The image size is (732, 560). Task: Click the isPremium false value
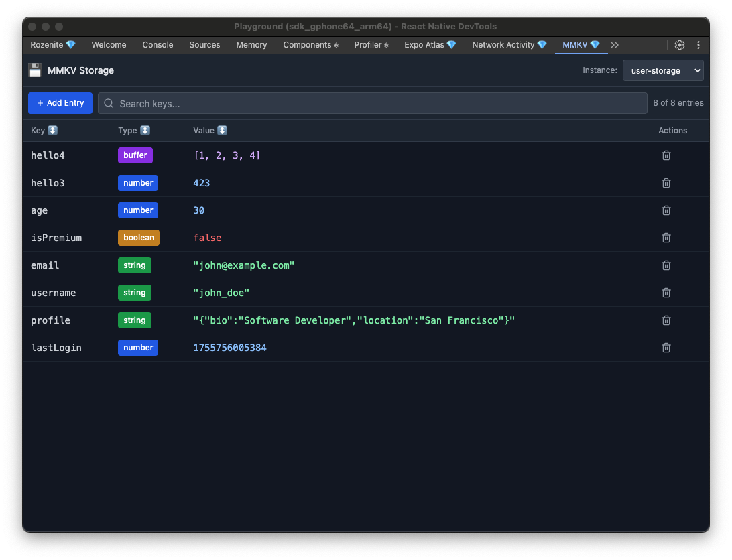point(207,238)
